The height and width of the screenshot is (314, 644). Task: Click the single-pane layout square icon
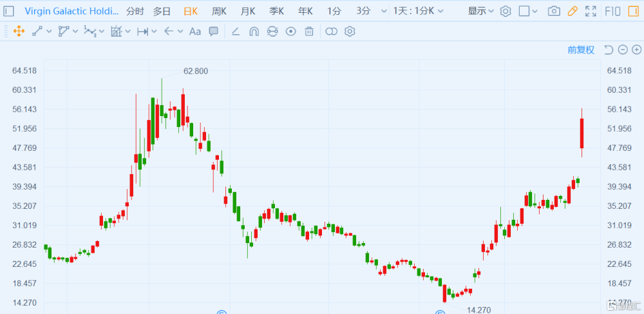click(524, 11)
